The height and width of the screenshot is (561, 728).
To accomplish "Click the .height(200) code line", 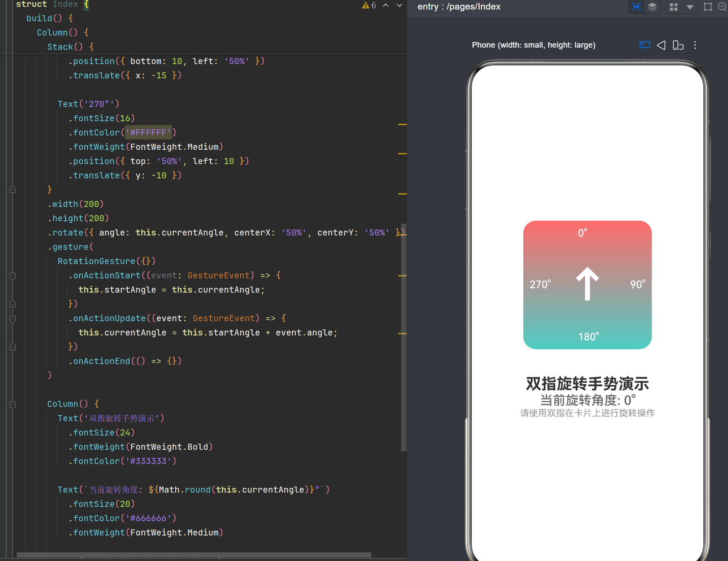I will (x=78, y=218).
